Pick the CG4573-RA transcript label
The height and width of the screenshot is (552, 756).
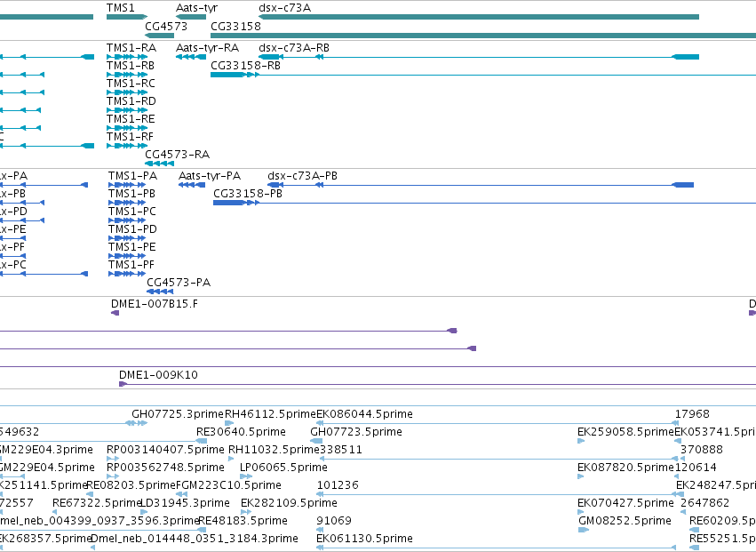coord(178,155)
